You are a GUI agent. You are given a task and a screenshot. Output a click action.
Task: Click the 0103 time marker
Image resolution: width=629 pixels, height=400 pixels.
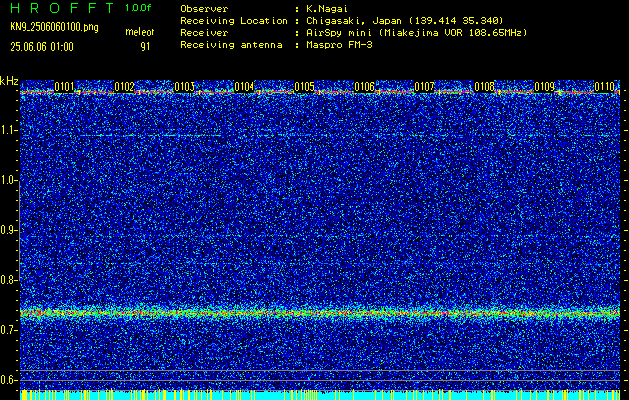[185, 87]
